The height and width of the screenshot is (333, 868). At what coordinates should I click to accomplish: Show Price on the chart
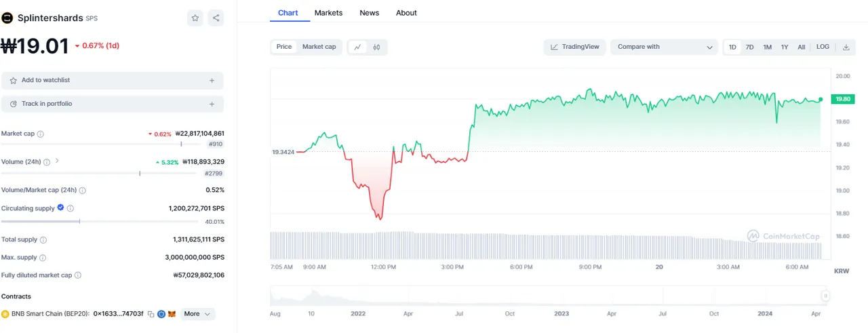click(x=284, y=47)
